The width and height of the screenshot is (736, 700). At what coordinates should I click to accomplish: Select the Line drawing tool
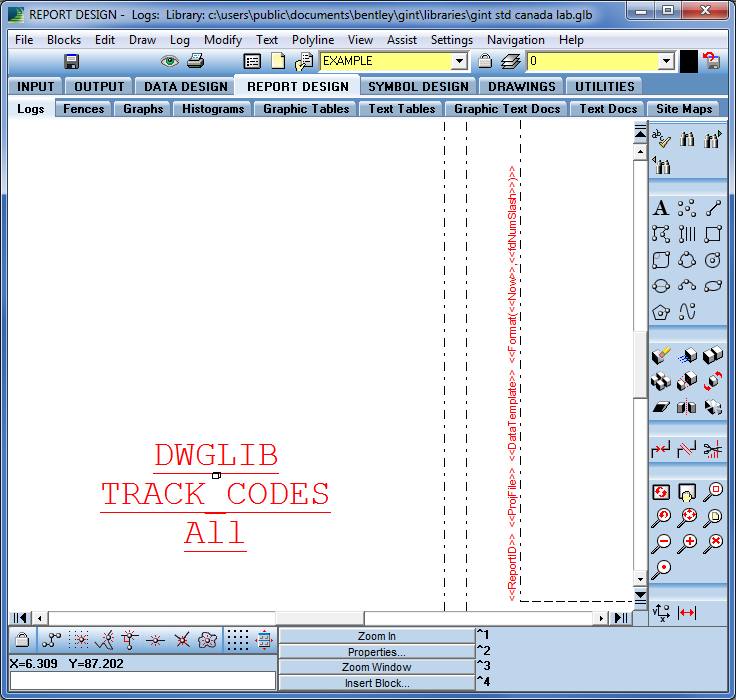tap(713, 208)
